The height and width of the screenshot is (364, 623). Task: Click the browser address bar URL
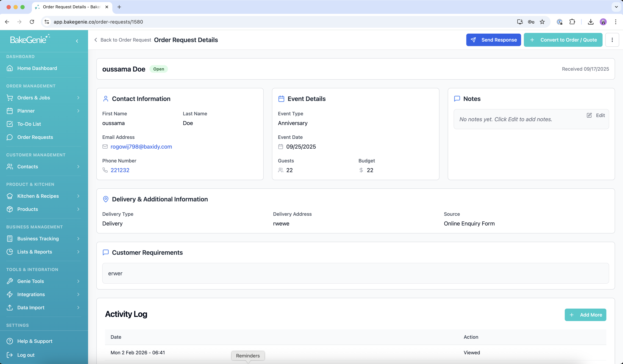(98, 22)
